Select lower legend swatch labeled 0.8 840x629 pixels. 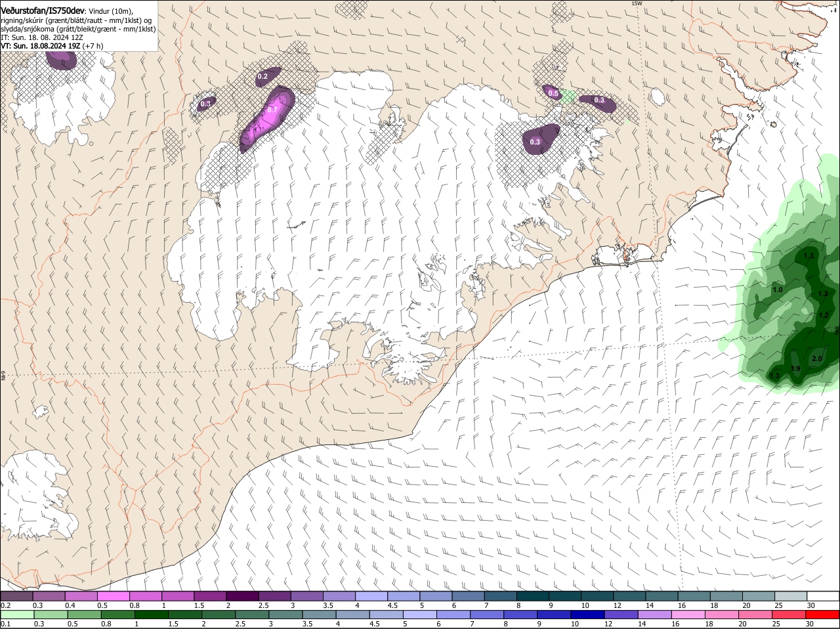[x=118, y=615]
